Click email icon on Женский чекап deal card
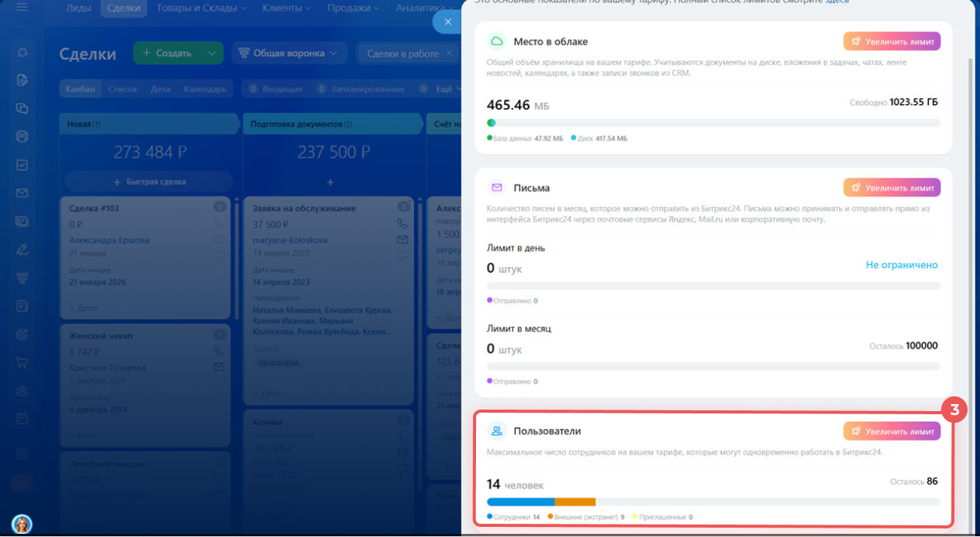 click(218, 367)
